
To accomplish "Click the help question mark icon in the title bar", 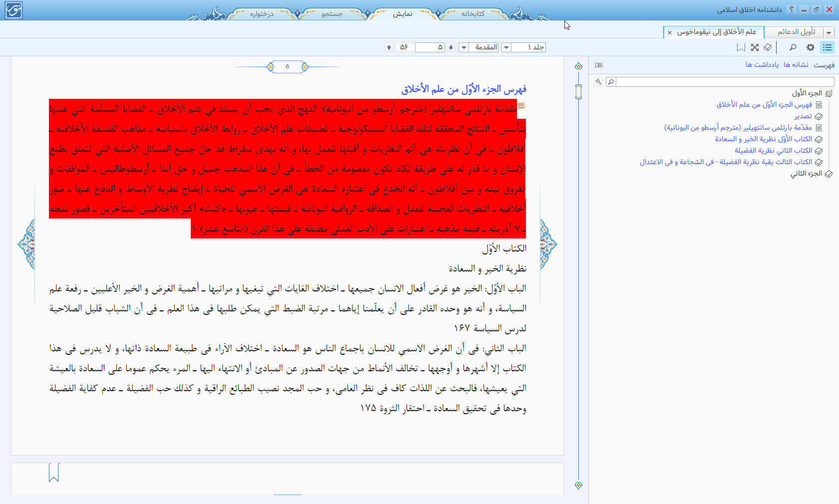I will coord(792,9).
